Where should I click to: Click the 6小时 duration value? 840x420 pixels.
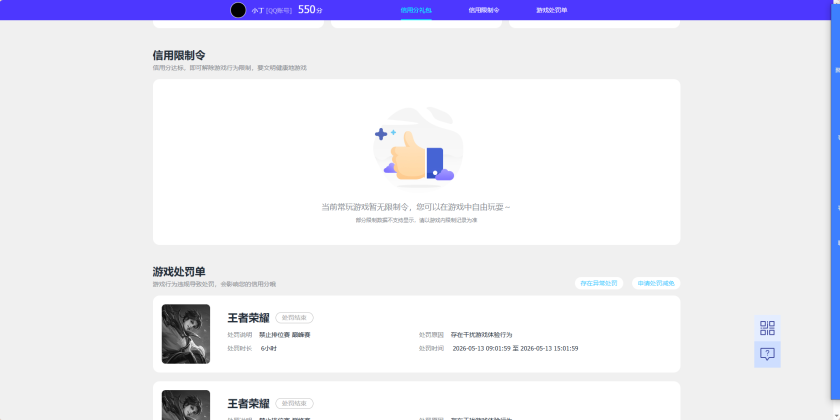click(x=268, y=348)
